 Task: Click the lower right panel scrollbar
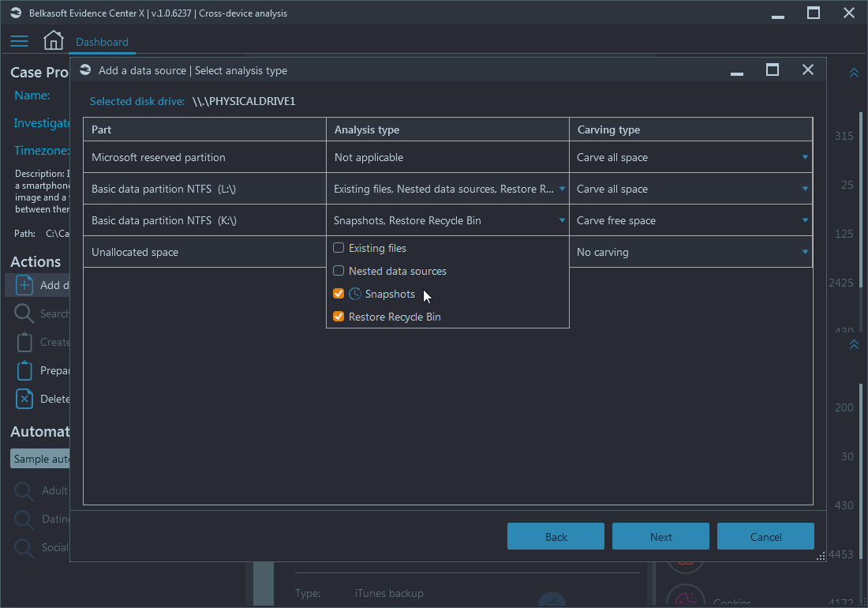point(861,471)
